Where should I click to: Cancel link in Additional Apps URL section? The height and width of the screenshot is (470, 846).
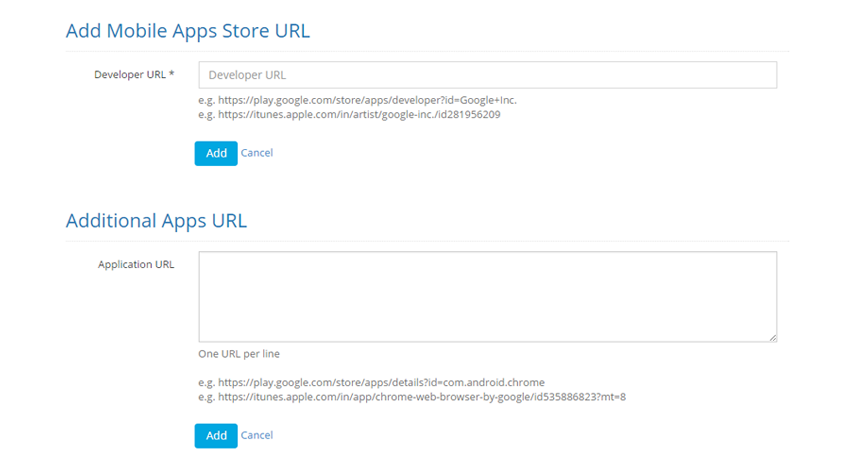pyautogui.click(x=257, y=435)
